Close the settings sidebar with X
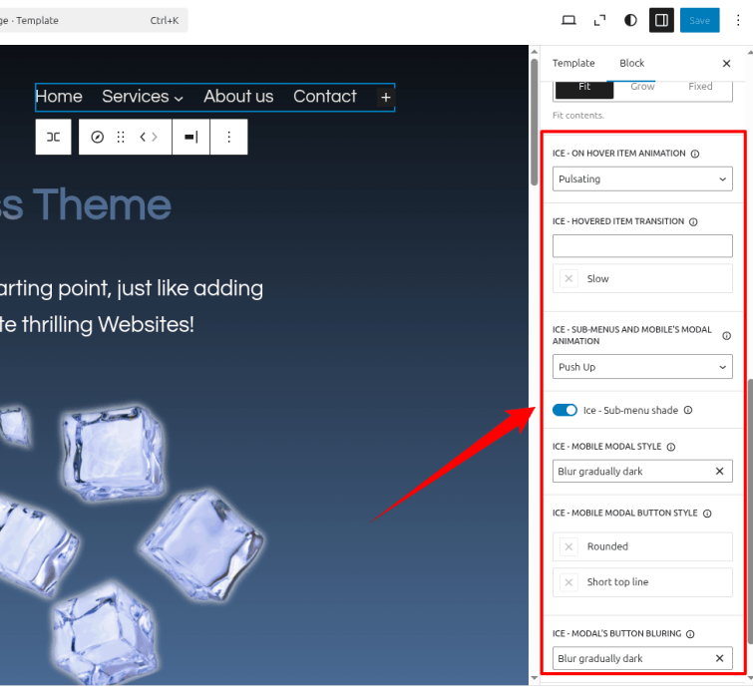The image size is (753, 700). click(726, 64)
